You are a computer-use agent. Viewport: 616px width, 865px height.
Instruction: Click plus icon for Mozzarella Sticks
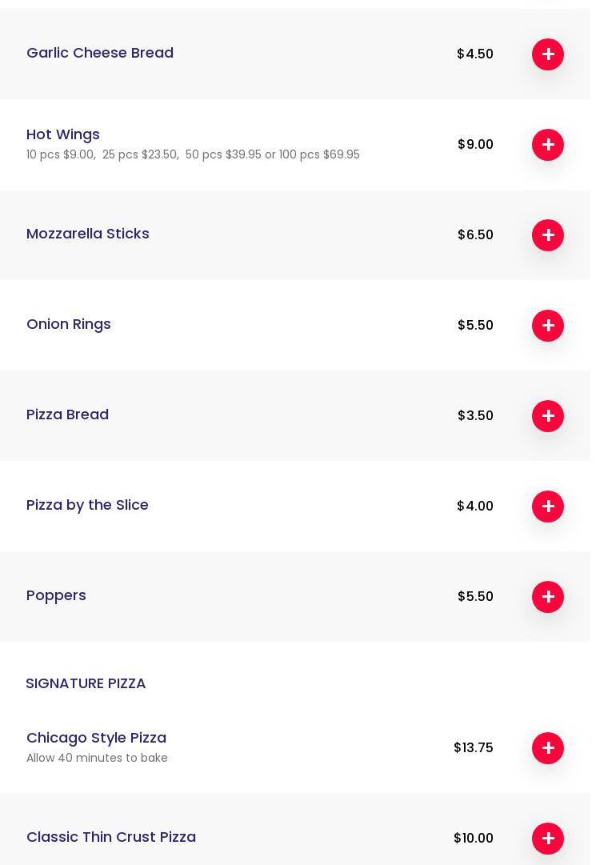click(x=548, y=235)
